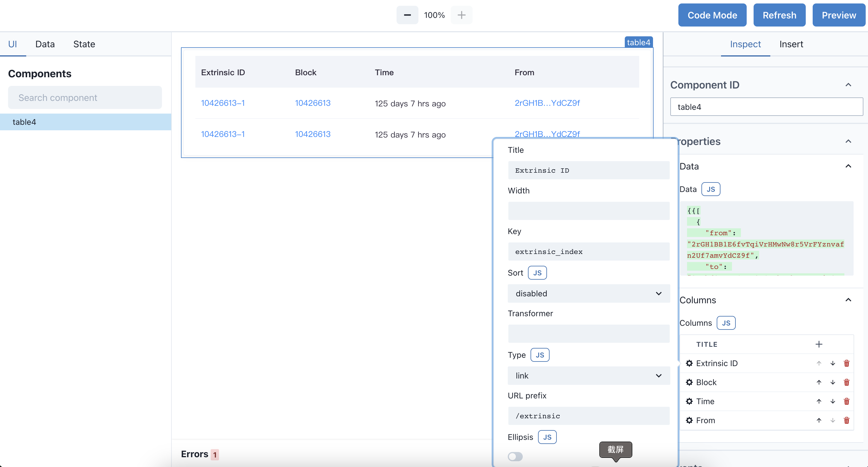Toggle JS mode for Ellipsis
Screen dimensions: 868x467
[x=547, y=437]
